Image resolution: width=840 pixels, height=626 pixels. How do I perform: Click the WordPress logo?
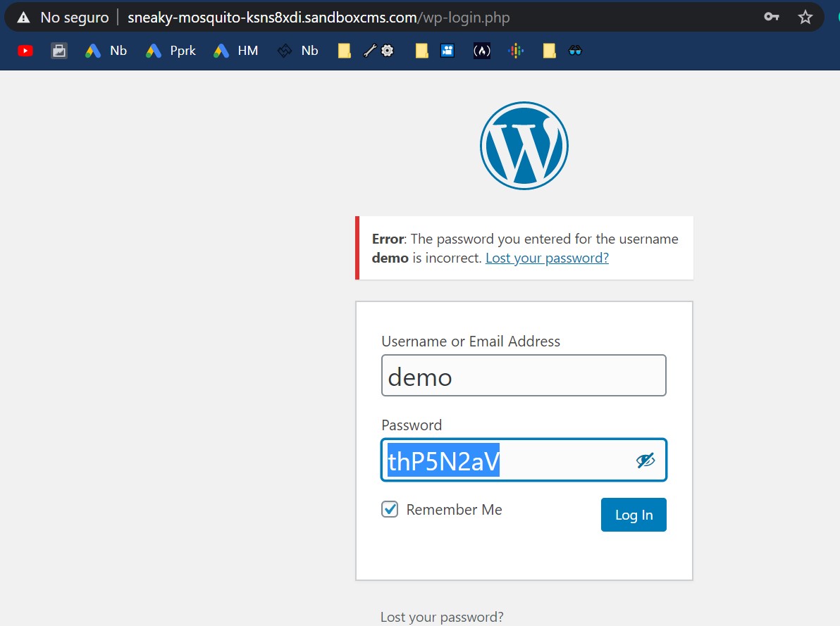pos(524,146)
